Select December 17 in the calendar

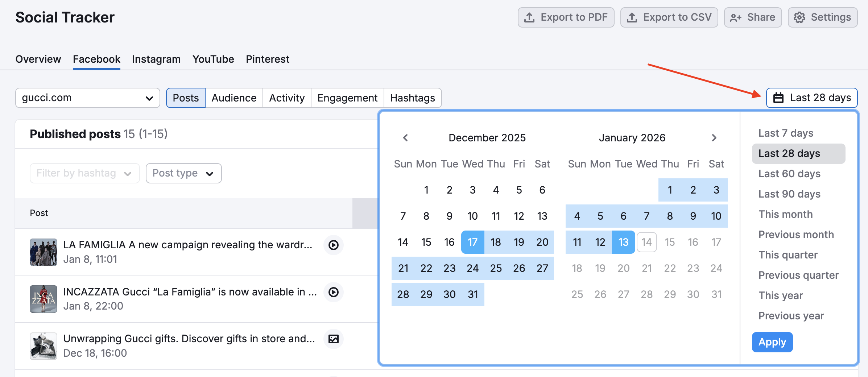pyautogui.click(x=472, y=242)
